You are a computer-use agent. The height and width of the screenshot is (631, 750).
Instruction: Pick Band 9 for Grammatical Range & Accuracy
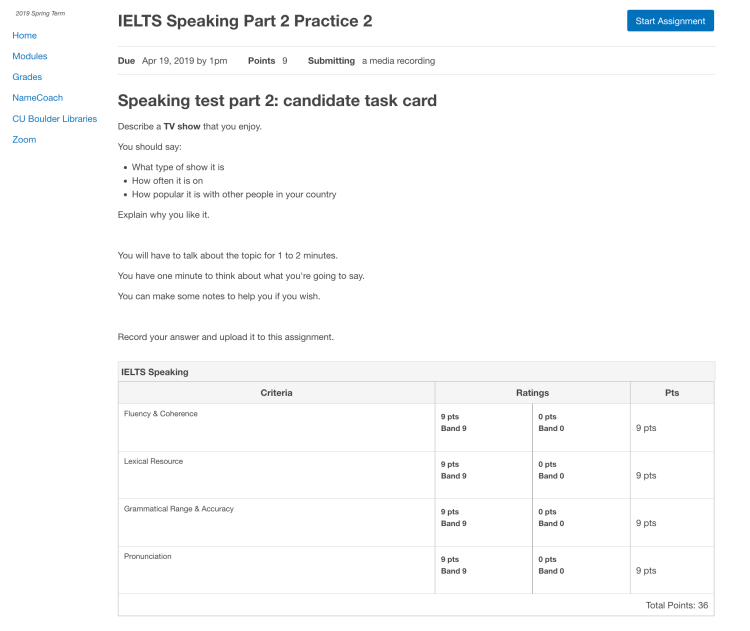click(483, 522)
